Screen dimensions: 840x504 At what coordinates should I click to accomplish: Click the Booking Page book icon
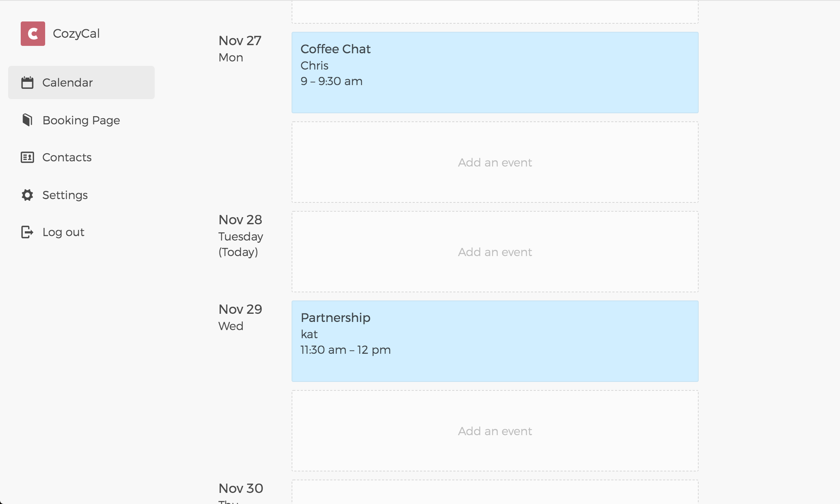27,120
